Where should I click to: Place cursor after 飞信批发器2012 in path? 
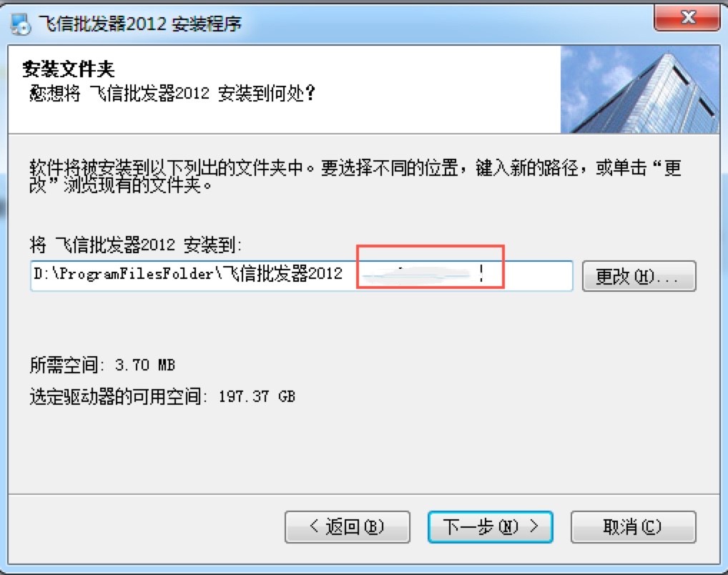click(344, 274)
